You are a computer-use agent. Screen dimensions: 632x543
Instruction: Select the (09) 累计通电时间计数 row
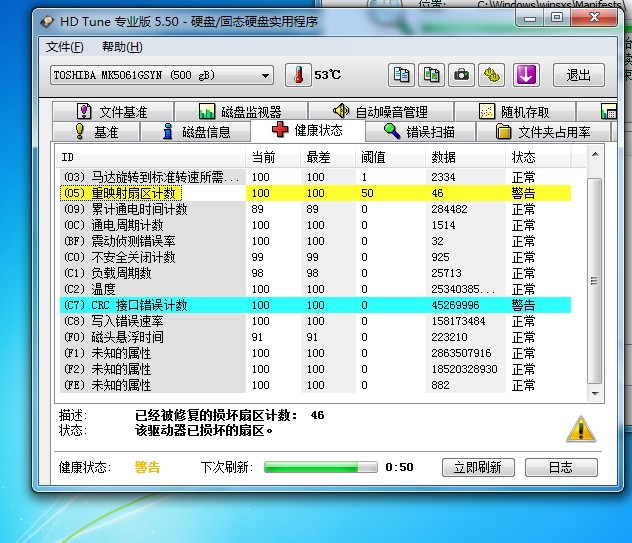pyautogui.click(x=316, y=209)
